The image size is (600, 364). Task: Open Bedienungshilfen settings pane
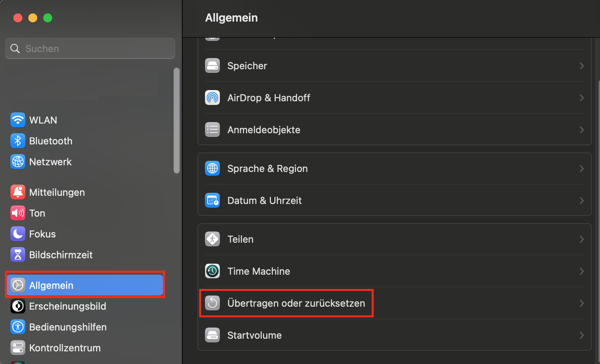pos(67,327)
